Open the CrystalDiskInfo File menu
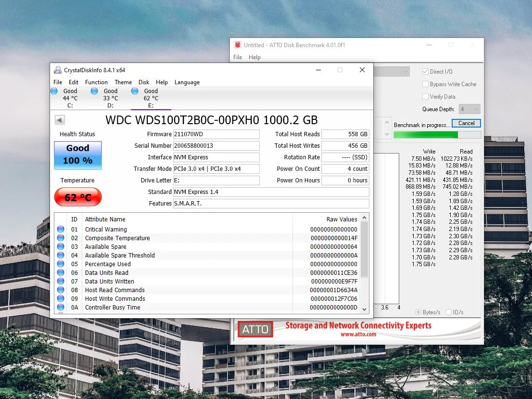 [x=58, y=82]
